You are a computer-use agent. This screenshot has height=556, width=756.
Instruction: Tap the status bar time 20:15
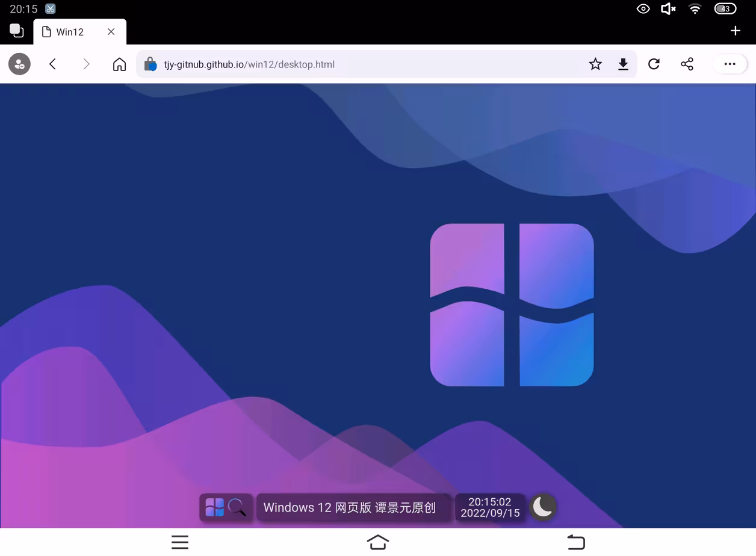click(23, 9)
